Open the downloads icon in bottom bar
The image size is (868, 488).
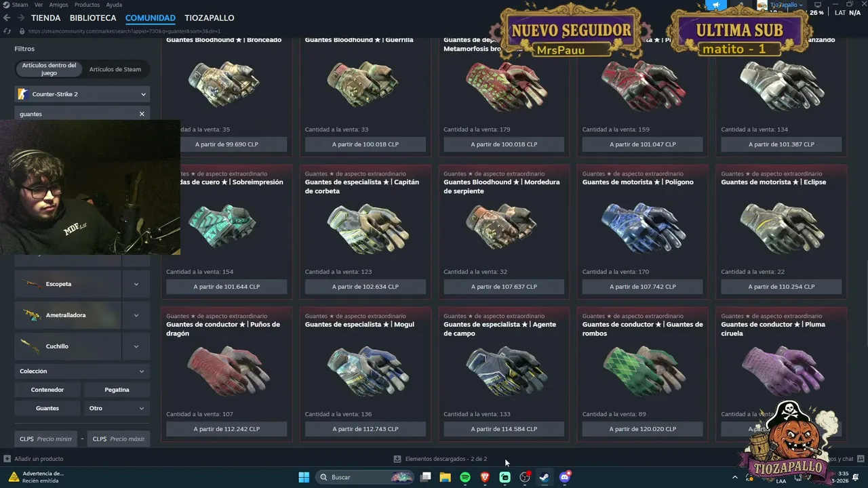tap(397, 459)
